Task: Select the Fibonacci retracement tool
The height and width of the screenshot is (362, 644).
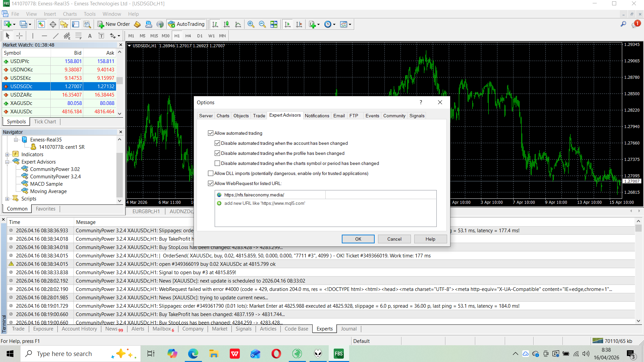Action: (x=78, y=36)
